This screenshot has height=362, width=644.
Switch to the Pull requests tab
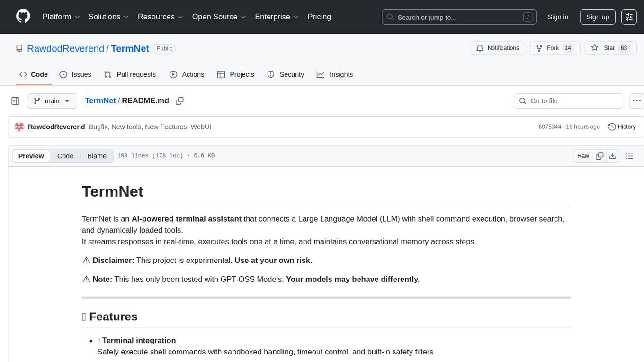click(x=130, y=74)
